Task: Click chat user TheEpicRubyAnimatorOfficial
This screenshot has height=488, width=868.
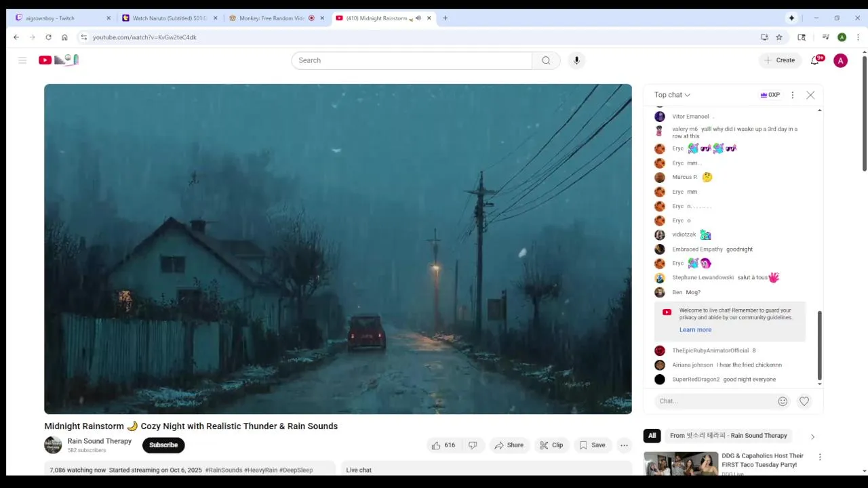Action: (x=710, y=351)
